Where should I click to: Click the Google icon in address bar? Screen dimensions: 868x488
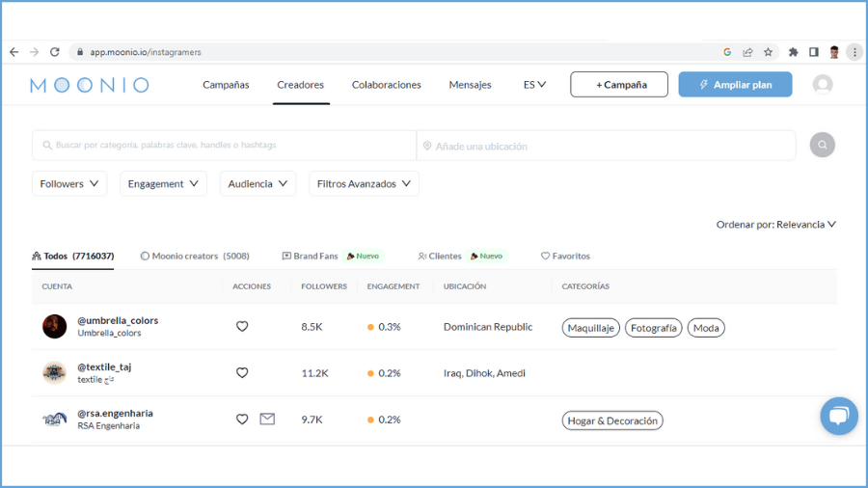point(727,52)
